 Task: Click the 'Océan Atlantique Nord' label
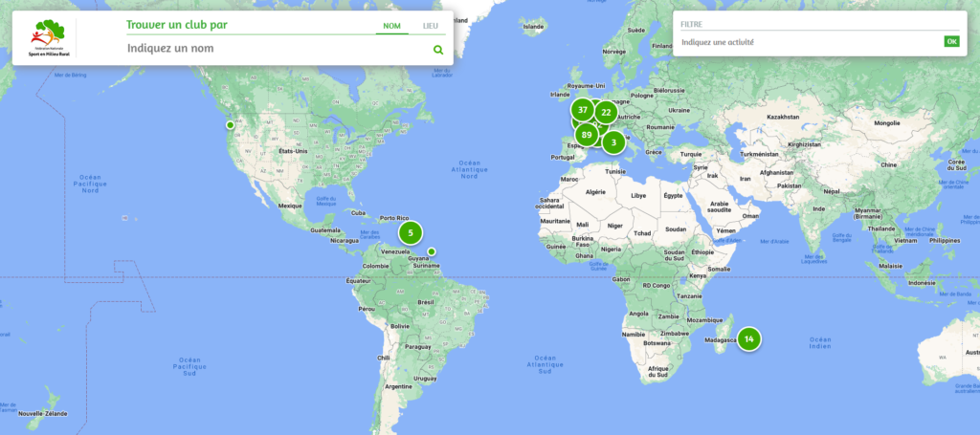click(x=469, y=169)
